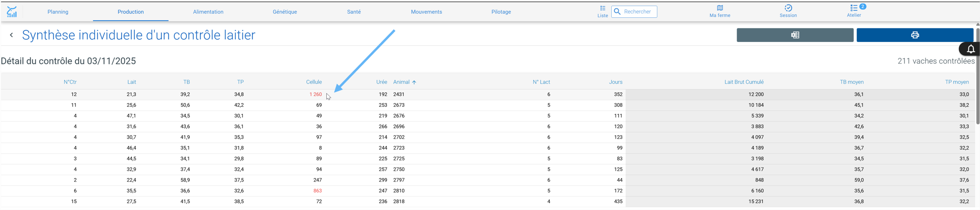Click the page title Synthèse individuelle

[x=138, y=35]
